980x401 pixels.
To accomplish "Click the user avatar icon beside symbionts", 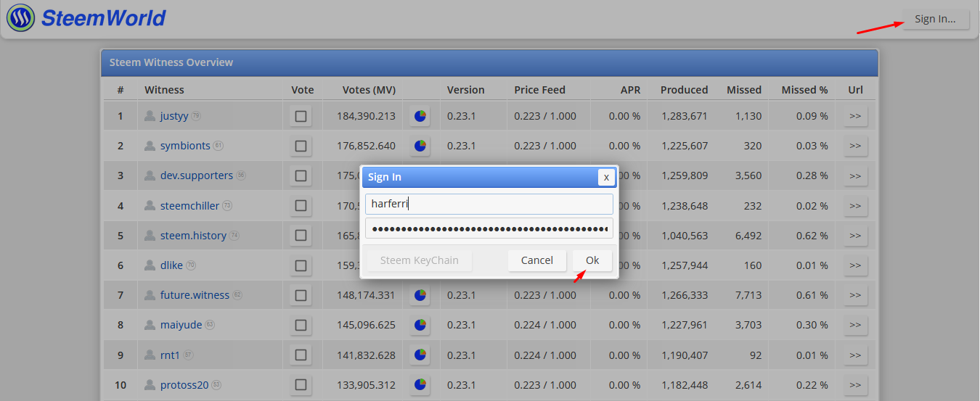I will click(x=150, y=146).
